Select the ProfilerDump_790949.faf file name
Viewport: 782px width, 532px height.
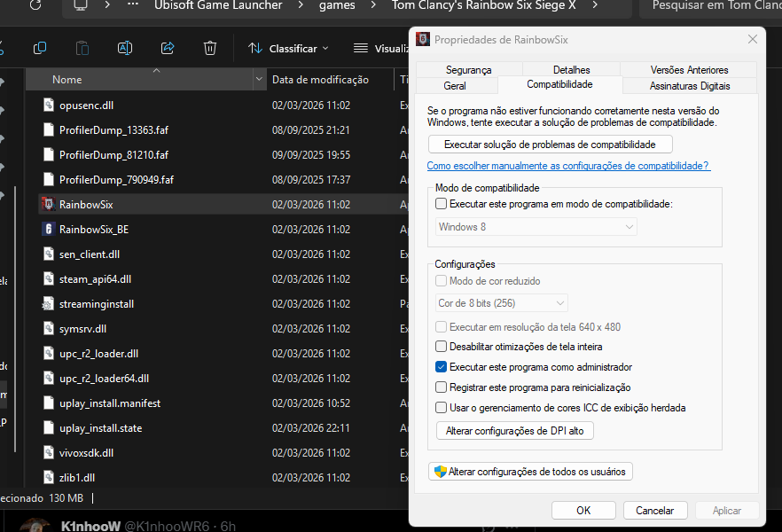[116, 179]
